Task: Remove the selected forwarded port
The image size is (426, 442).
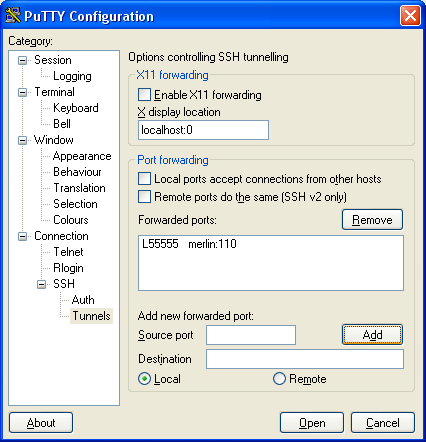Action: (372, 220)
